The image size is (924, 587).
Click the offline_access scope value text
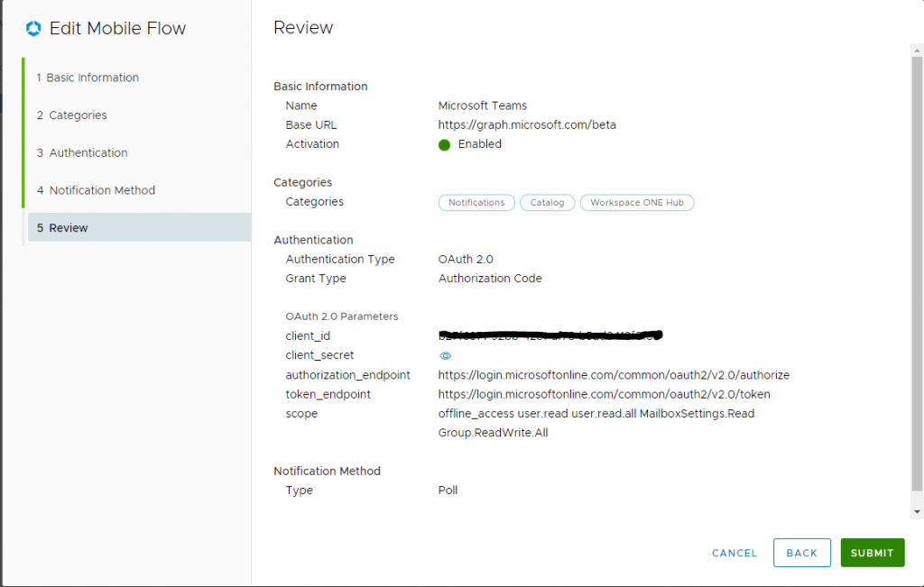click(476, 413)
